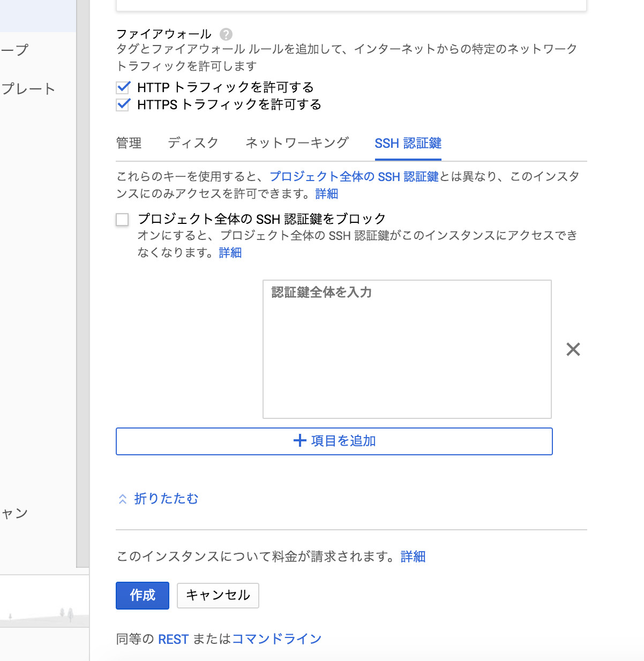
Task: Enable プロジェクト全体の SSH 認証鍵をブロック checkbox
Action: [123, 220]
